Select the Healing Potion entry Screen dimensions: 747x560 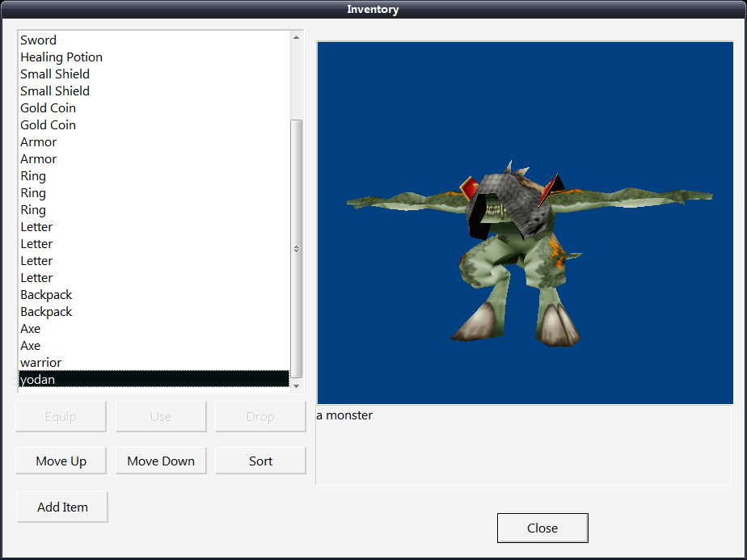154,57
